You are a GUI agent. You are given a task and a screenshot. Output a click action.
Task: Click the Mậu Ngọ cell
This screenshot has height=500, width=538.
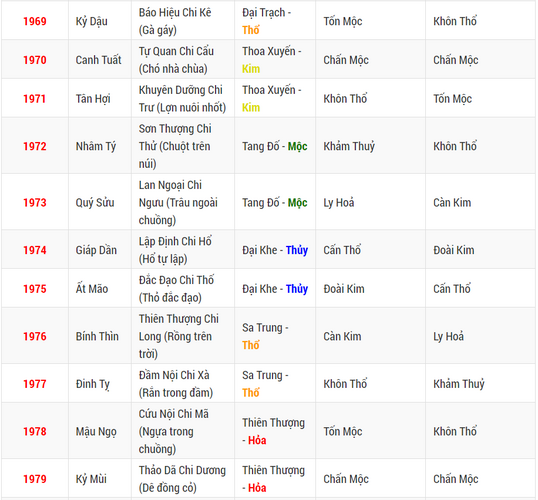pyautogui.click(x=100, y=431)
